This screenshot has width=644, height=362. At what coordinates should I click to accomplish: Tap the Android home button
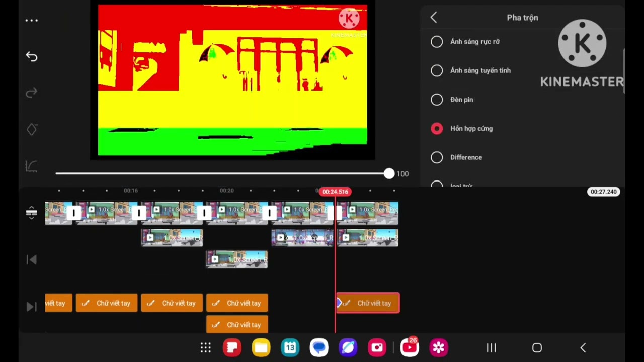pos(537,348)
